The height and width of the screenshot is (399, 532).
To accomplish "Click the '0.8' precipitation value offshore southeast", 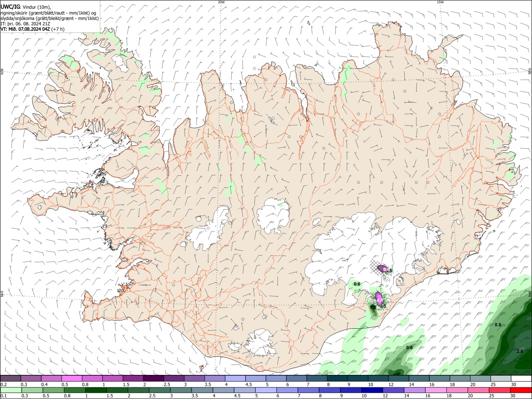I will (498, 325).
